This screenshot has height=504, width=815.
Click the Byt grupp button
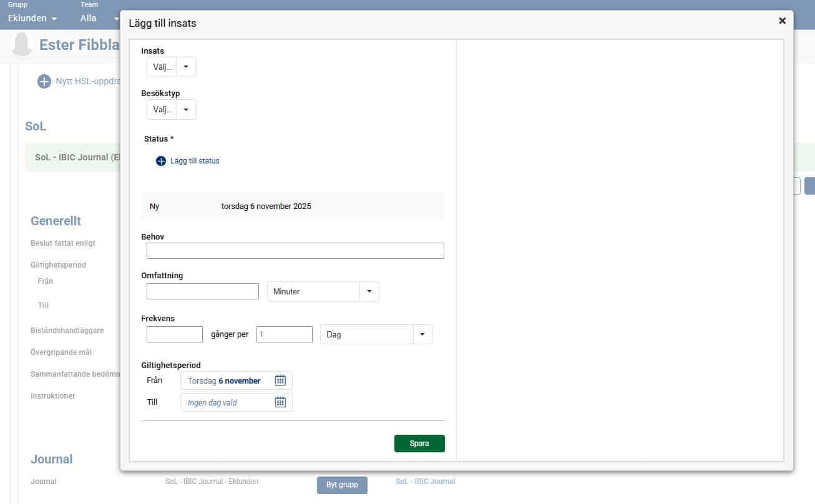(x=342, y=485)
